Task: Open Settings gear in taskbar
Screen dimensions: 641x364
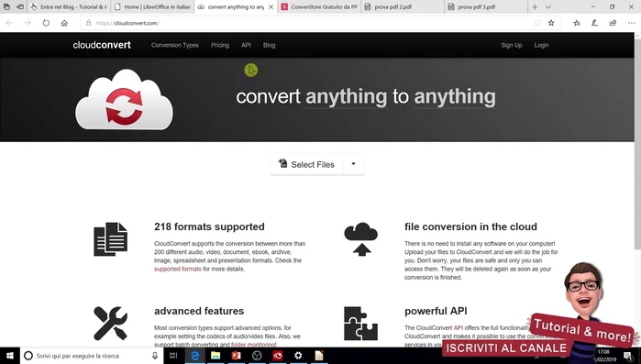Action: [298, 356]
